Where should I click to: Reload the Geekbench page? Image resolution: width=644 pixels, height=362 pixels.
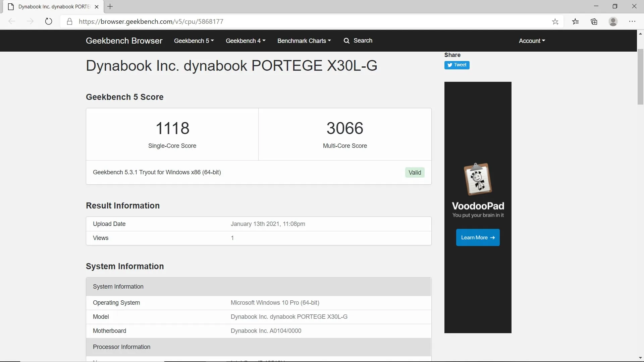49,21
